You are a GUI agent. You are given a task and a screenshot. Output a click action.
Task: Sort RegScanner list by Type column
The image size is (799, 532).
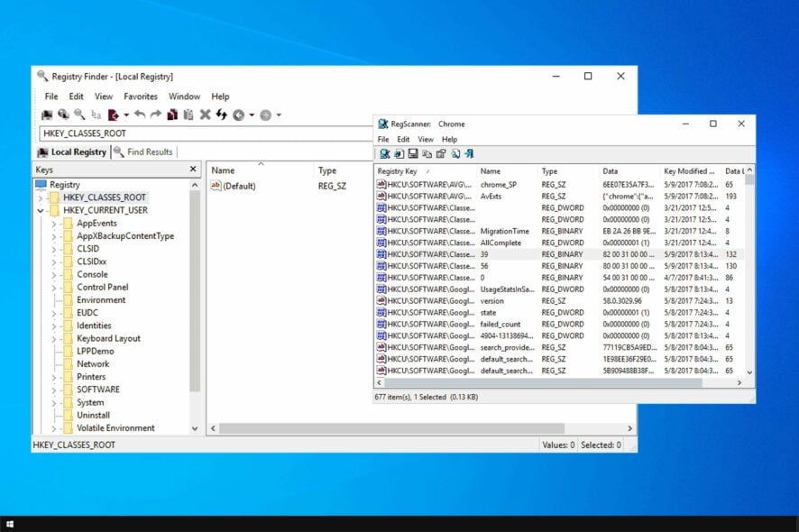click(x=568, y=171)
